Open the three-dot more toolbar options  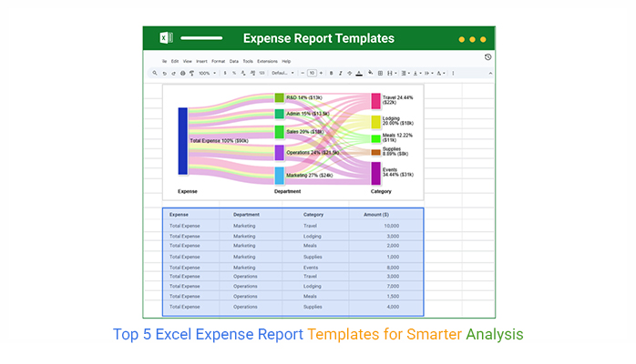tap(453, 74)
